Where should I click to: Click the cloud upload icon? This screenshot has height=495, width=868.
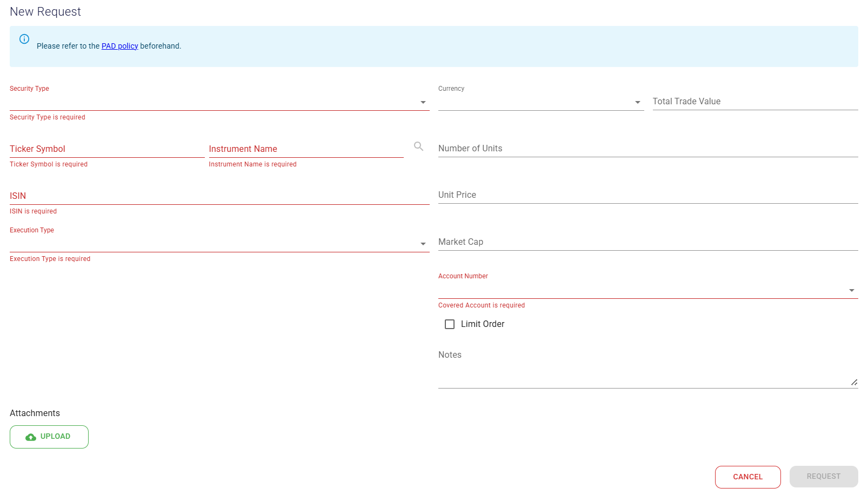tap(31, 437)
